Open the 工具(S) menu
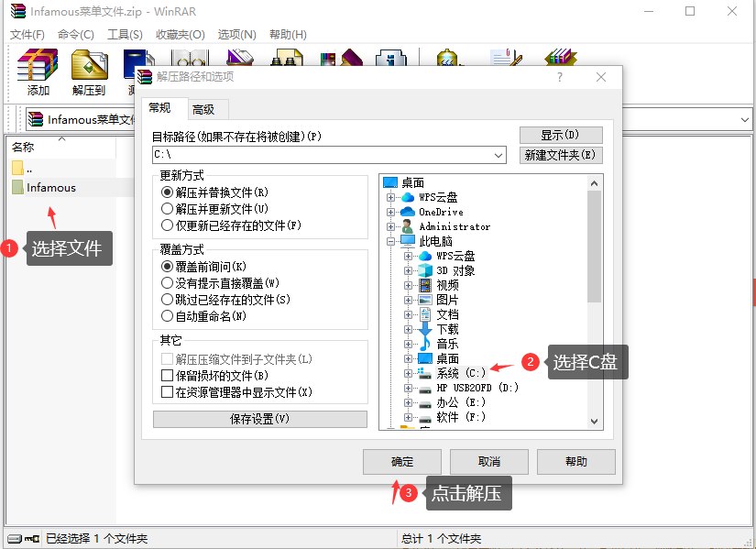Viewport: 756px width, 549px height. [125, 35]
